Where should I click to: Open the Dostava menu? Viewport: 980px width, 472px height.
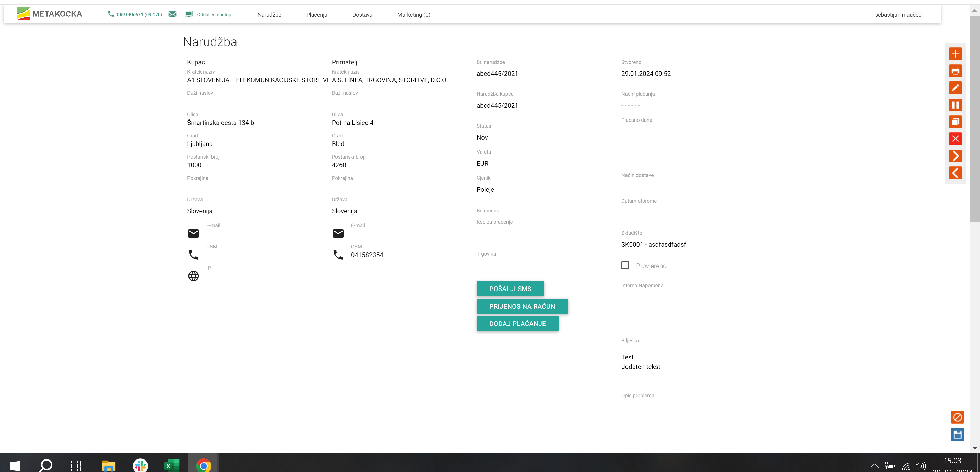point(362,15)
